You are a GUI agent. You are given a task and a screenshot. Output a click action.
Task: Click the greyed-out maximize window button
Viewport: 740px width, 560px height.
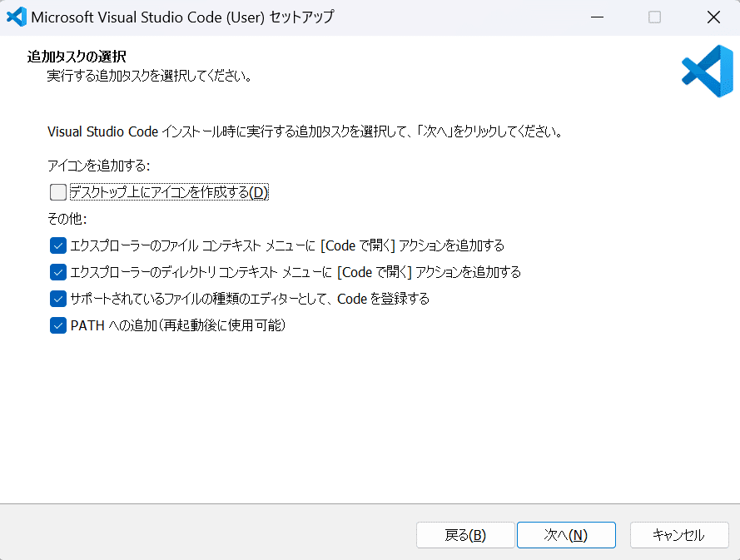click(x=655, y=17)
